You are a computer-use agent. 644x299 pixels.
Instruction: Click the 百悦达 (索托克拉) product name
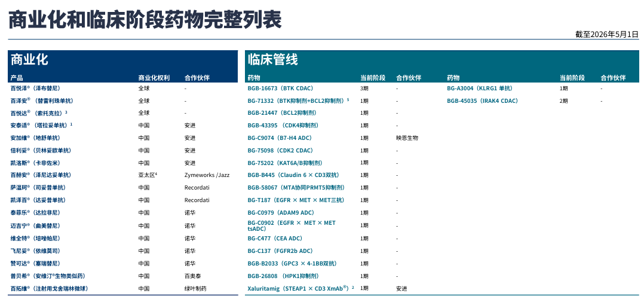click(x=39, y=112)
